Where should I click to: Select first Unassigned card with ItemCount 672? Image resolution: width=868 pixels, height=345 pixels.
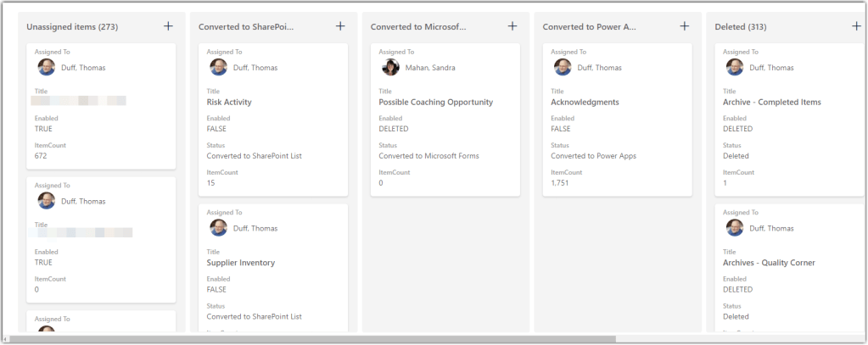(101, 106)
